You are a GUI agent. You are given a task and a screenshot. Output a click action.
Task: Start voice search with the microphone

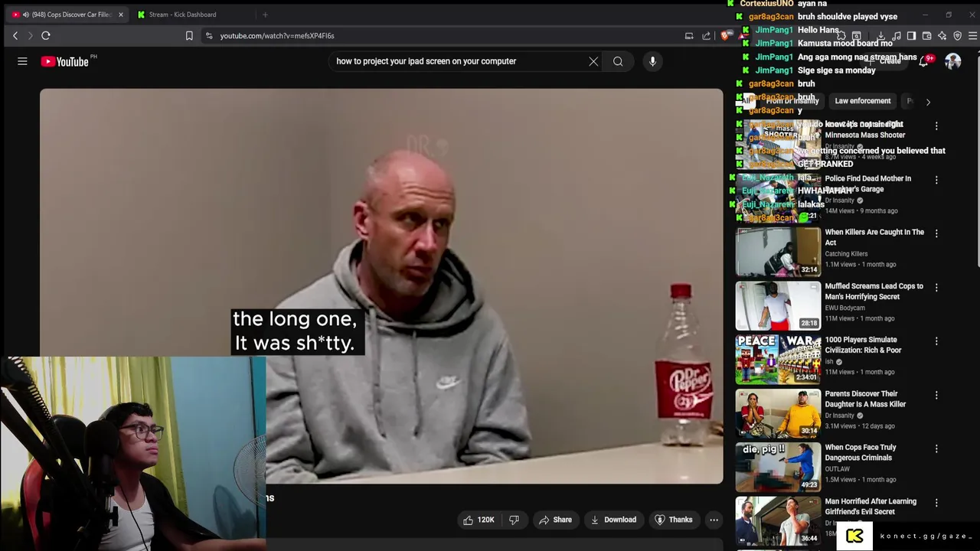coord(652,61)
